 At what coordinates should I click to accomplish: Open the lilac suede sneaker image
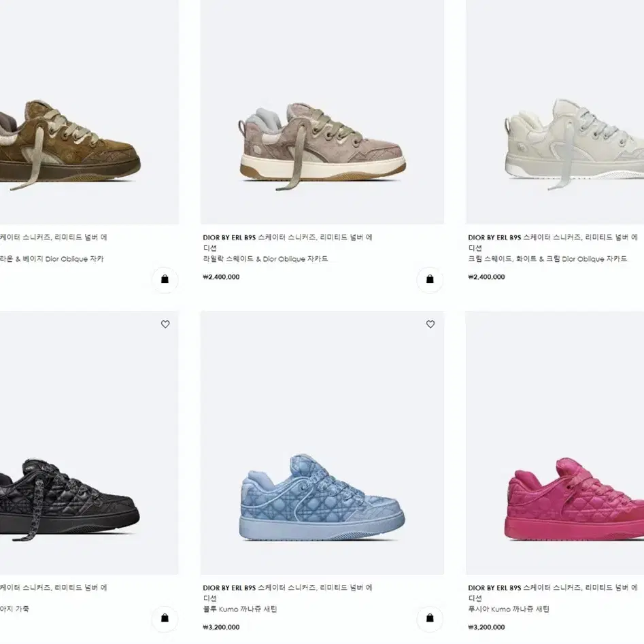(x=322, y=112)
